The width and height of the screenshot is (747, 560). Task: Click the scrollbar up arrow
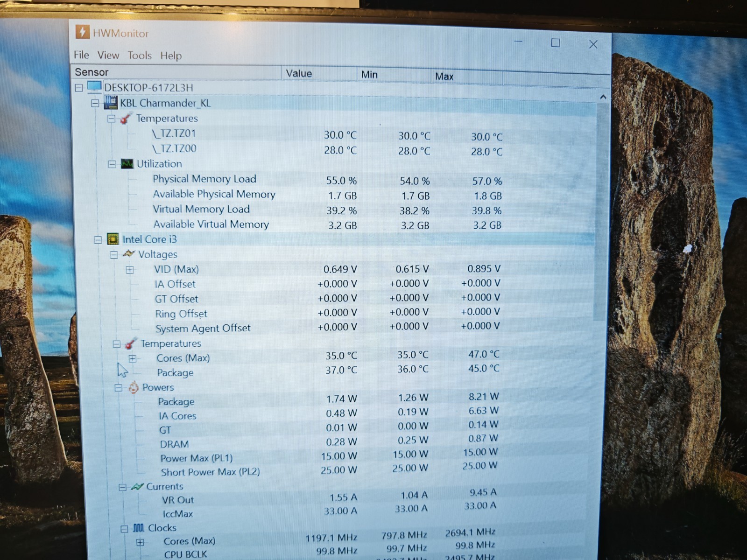603,97
